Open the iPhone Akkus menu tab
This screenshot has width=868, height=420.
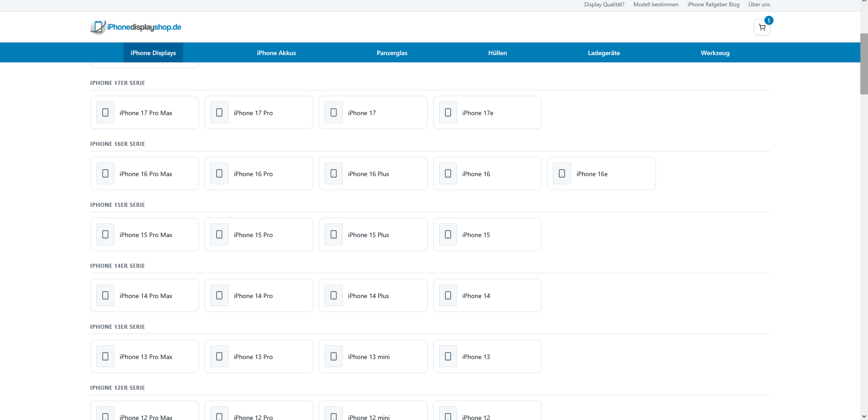tap(276, 53)
